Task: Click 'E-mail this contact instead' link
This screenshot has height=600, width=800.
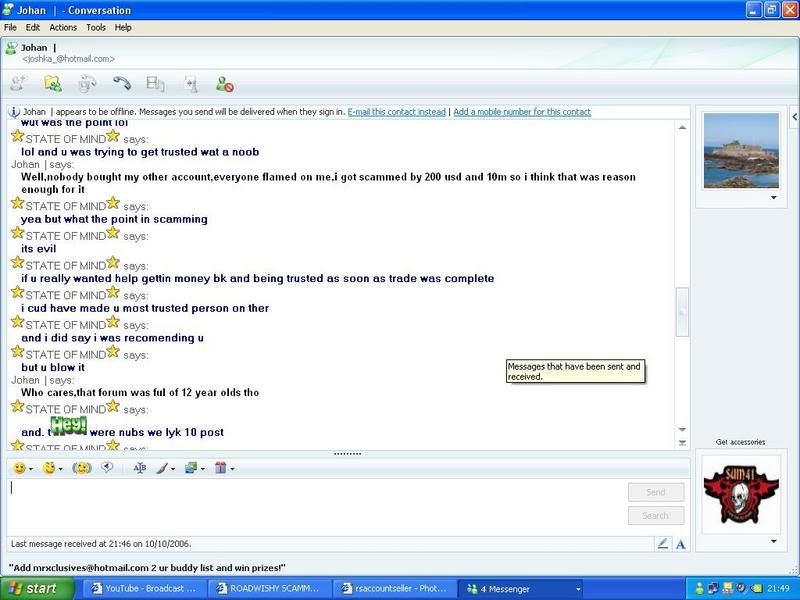Action: pos(396,112)
